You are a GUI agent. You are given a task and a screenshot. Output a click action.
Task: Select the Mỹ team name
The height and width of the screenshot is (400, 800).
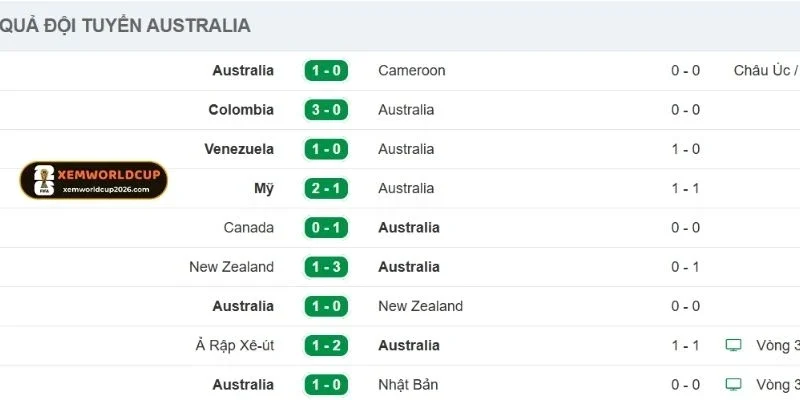tap(264, 188)
